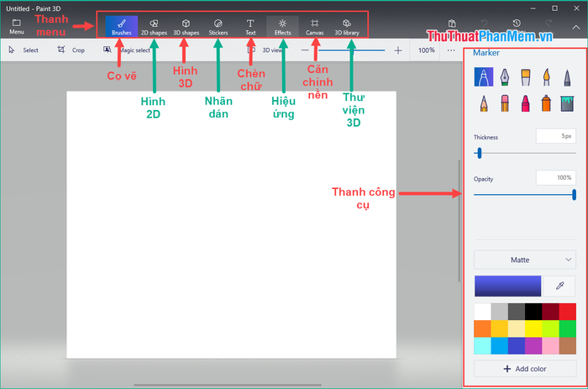Select the Pencil tool
Viewport: 588px width, 389px height.
click(484, 103)
